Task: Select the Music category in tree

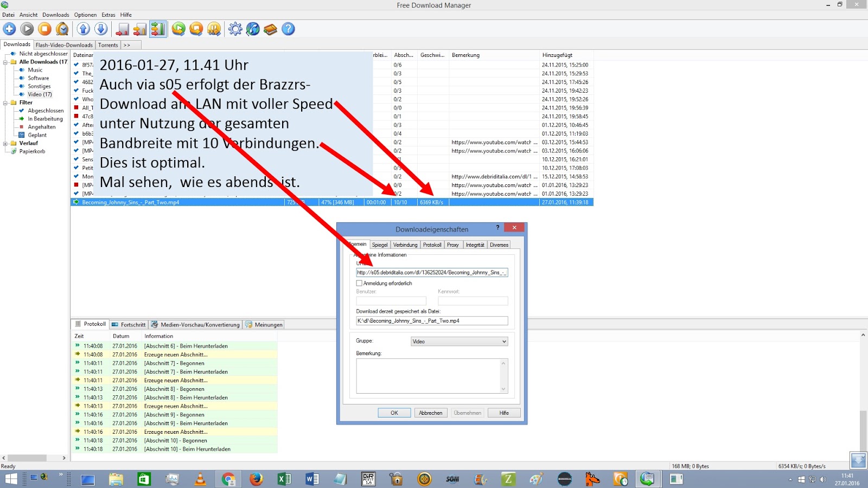Action: point(35,70)
